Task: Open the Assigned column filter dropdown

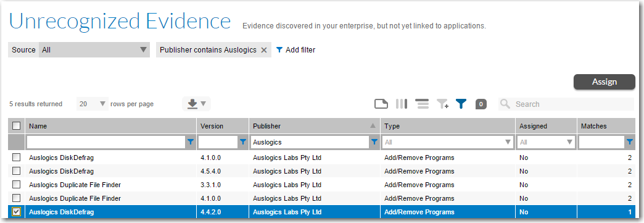Action: tap(547, 142)
